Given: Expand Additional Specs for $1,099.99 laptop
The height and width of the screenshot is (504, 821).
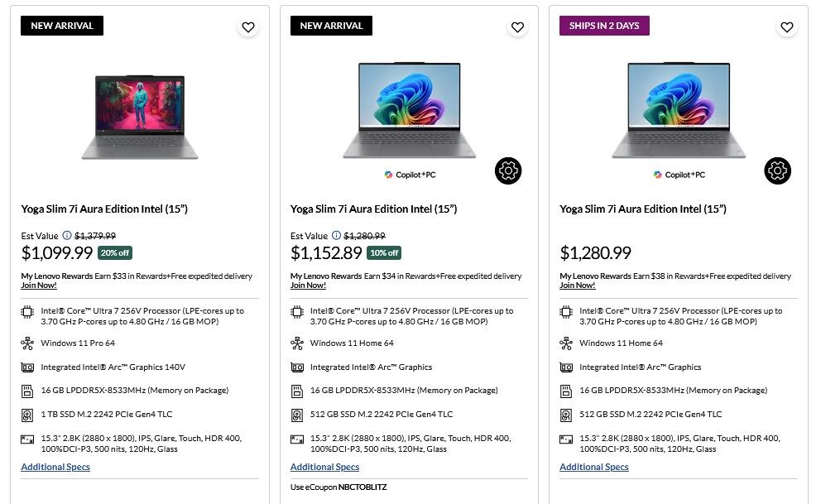Looking at the screenshot, I should (x=55, y=467).
